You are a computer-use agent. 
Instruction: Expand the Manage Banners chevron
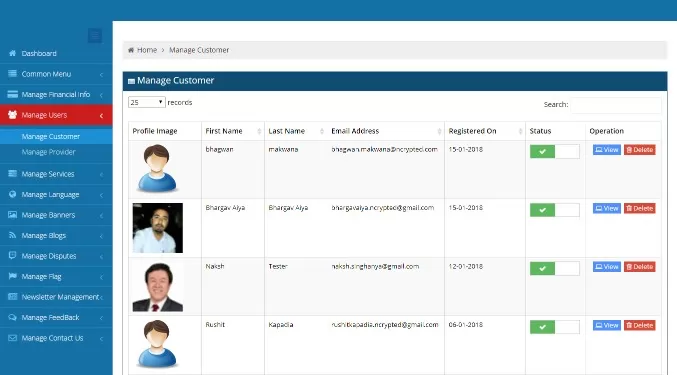(x=101, y=215)
